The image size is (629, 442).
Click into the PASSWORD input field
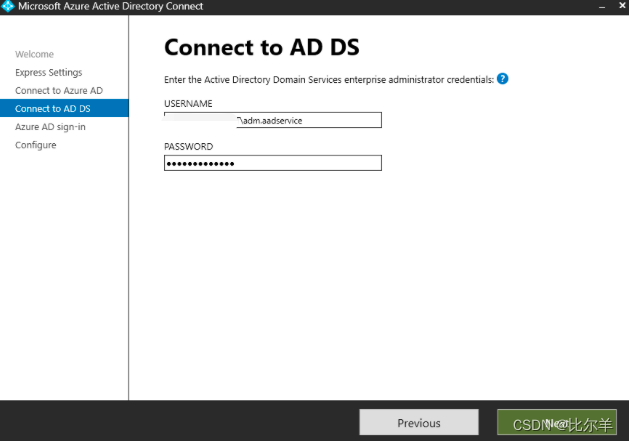pyautogui.click(x=273, y=163)
